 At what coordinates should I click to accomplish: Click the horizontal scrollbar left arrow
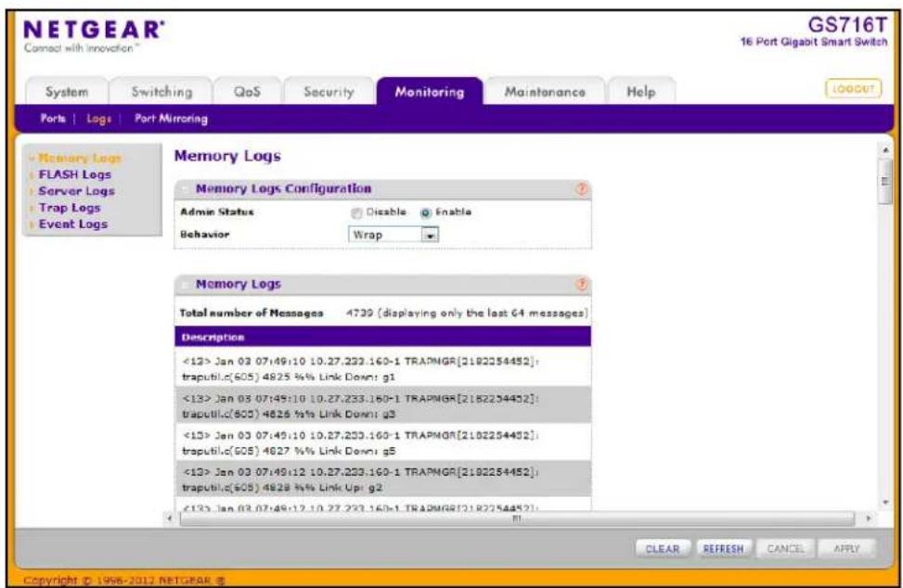pyautogui.click(x=170, y=518)
